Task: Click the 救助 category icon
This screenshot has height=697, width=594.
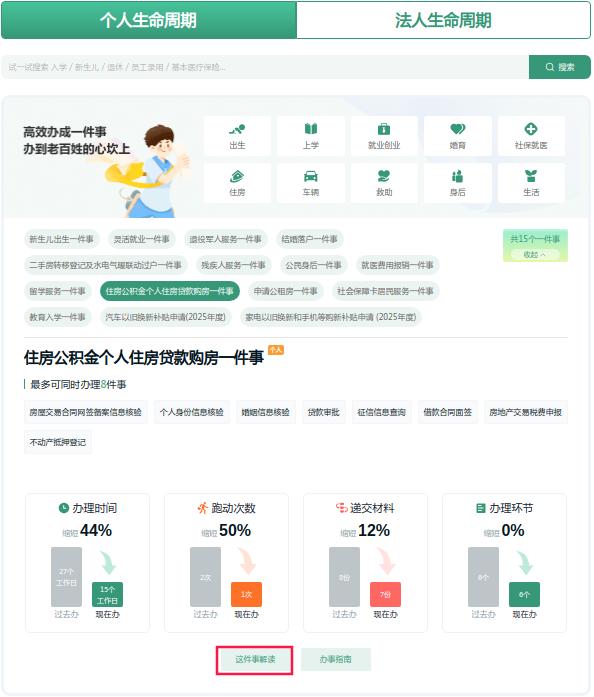Action: (384, 176)
